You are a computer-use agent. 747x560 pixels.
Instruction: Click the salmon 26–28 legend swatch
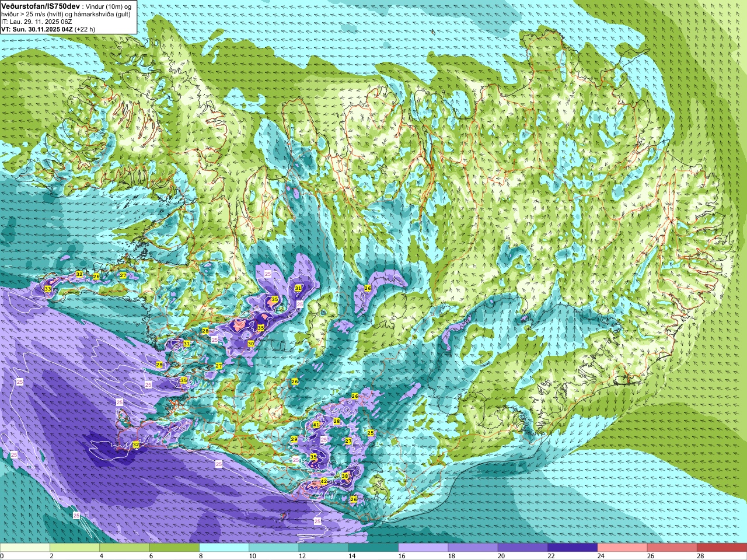coord(672,548)
